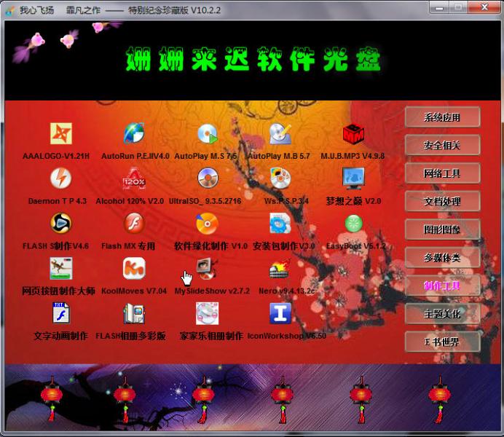The width and height of the screenshot is (504, 437).
Task: Launch the 家家乐相册制作 icon
Action: tap(208, 313)
